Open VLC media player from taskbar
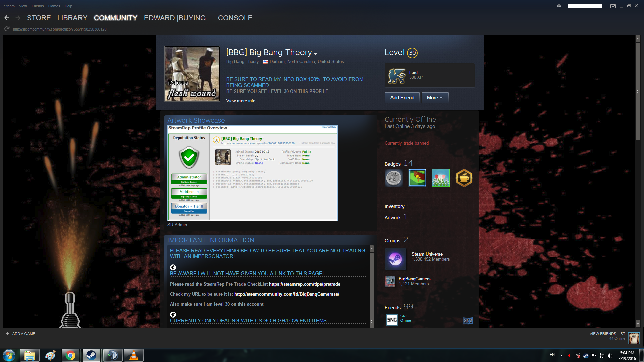 pos(133,355)
